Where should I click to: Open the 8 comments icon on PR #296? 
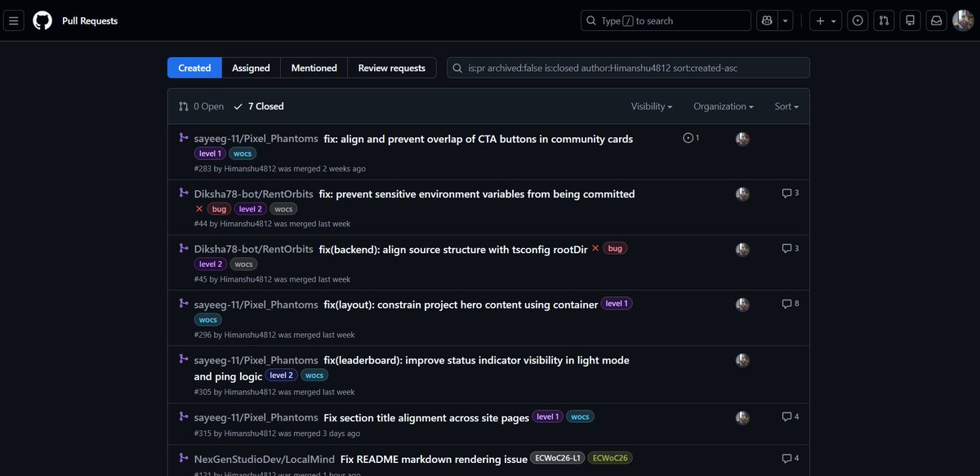point(791,304)
